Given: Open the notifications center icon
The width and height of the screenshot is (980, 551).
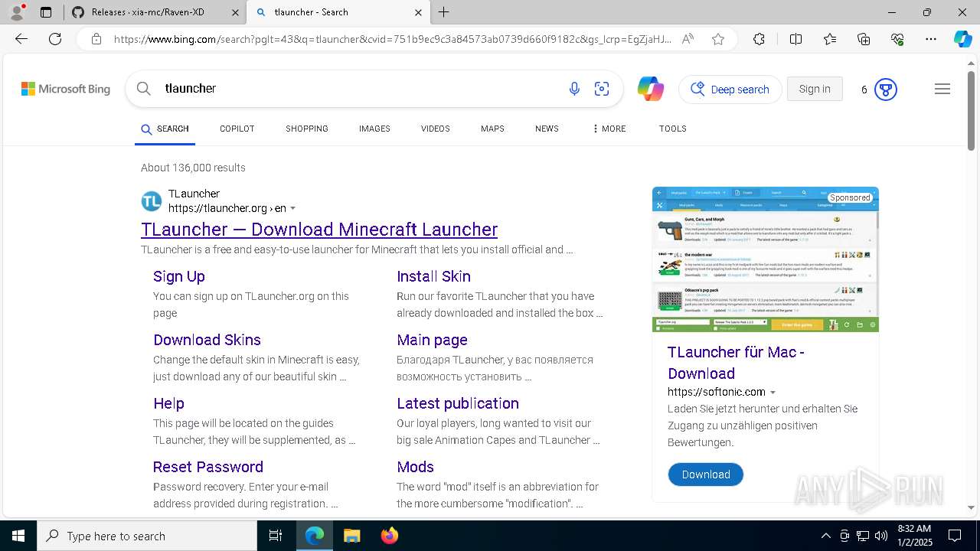Looking at the screenshot, I should (955, 536).
